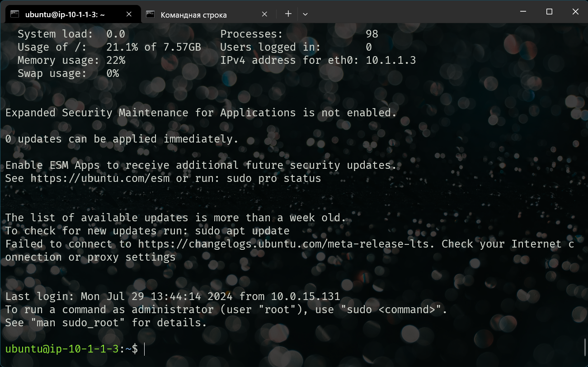Close the ubuntu@ip-10-1-1-3 tab

(x=129, y=14)
